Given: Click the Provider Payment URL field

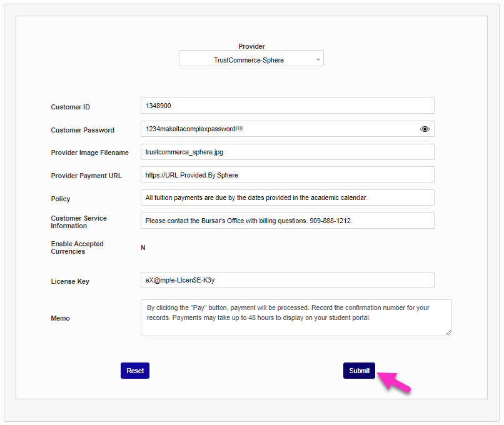Looking at the screenshot, I should click(x=288, y=175).
